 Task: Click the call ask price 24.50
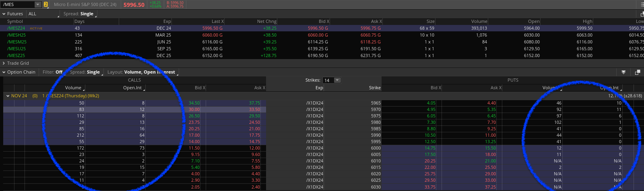tap(254, 122)
